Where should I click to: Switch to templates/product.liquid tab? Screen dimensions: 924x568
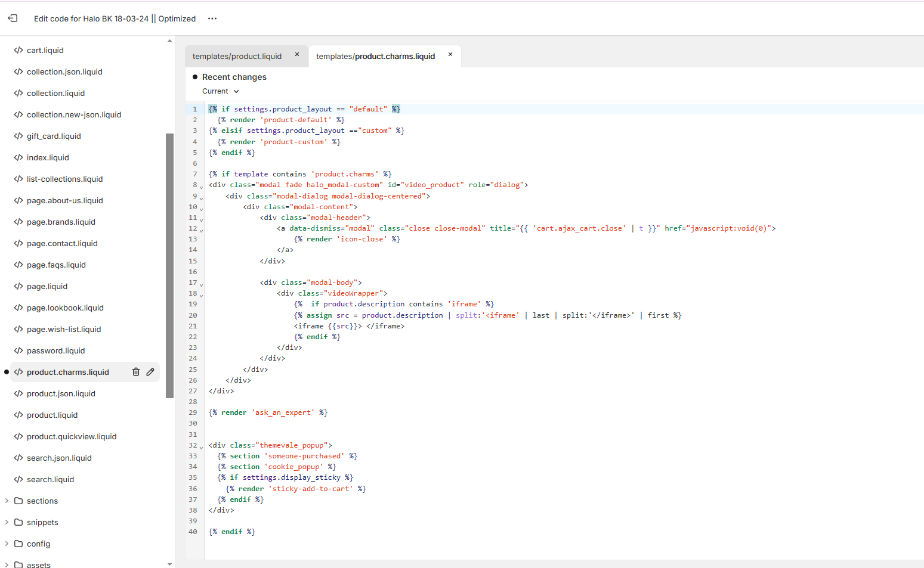[x=237, y=56]
